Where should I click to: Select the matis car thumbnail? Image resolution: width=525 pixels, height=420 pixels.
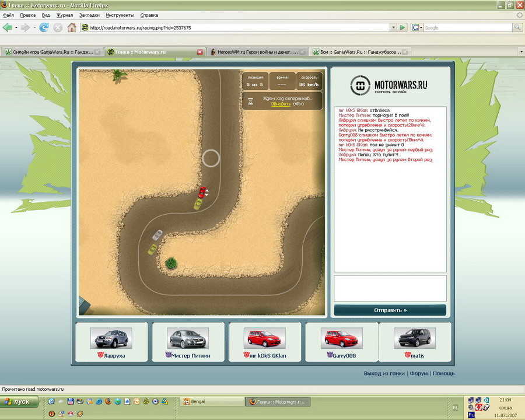point(415,338)
